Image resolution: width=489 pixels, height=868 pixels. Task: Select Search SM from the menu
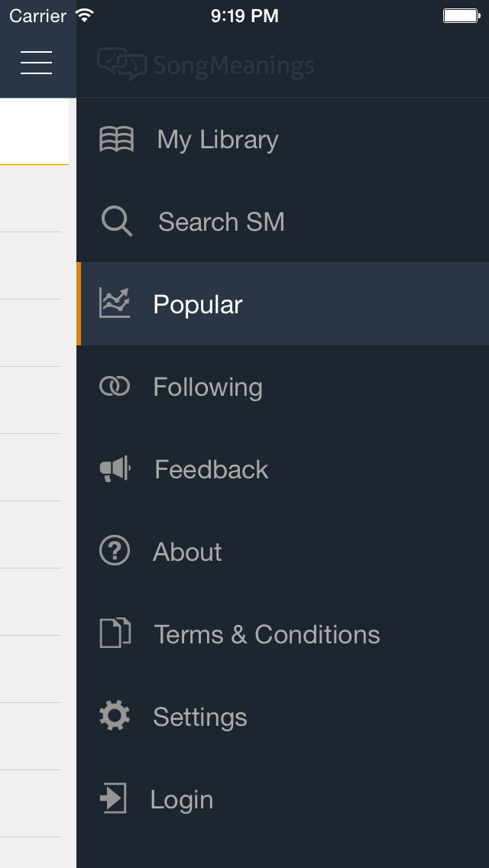pos(222,222)
